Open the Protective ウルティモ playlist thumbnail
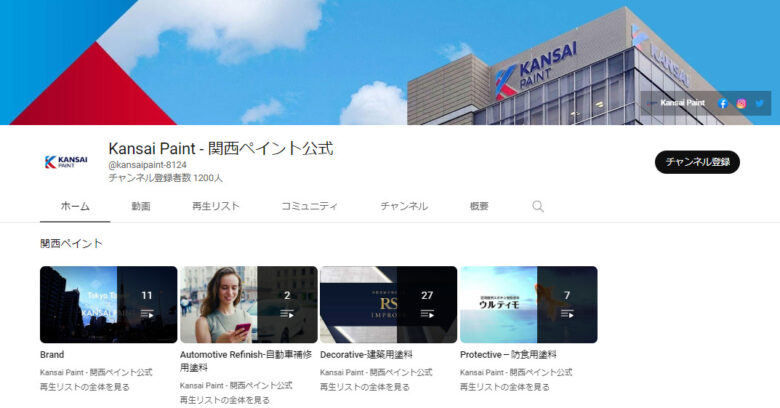Screen dimensions: 780x408 (x=529, y=305)
